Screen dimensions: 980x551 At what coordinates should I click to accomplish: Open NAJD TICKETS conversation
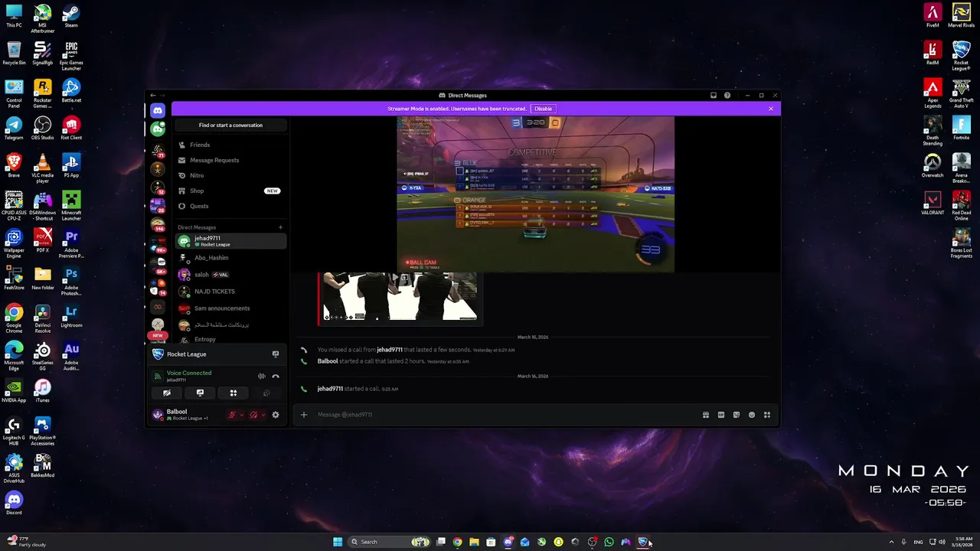pyautogui.click(x=230, y=292)
